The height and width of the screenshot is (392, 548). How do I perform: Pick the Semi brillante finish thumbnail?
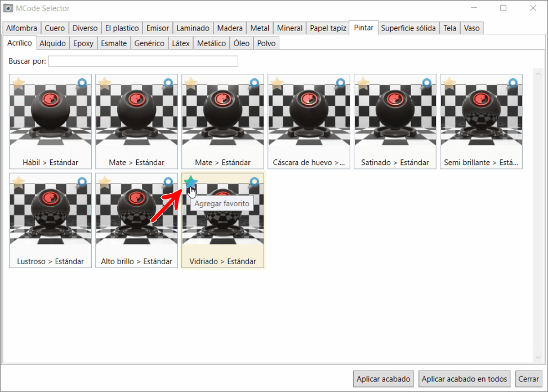tap(481, 115)
